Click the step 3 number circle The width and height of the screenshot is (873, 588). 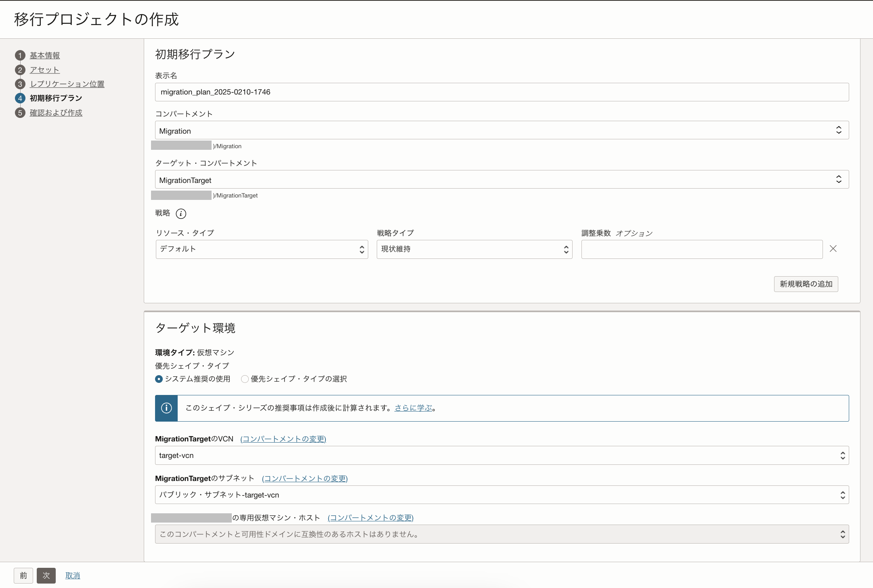click(x=20, y=84)
